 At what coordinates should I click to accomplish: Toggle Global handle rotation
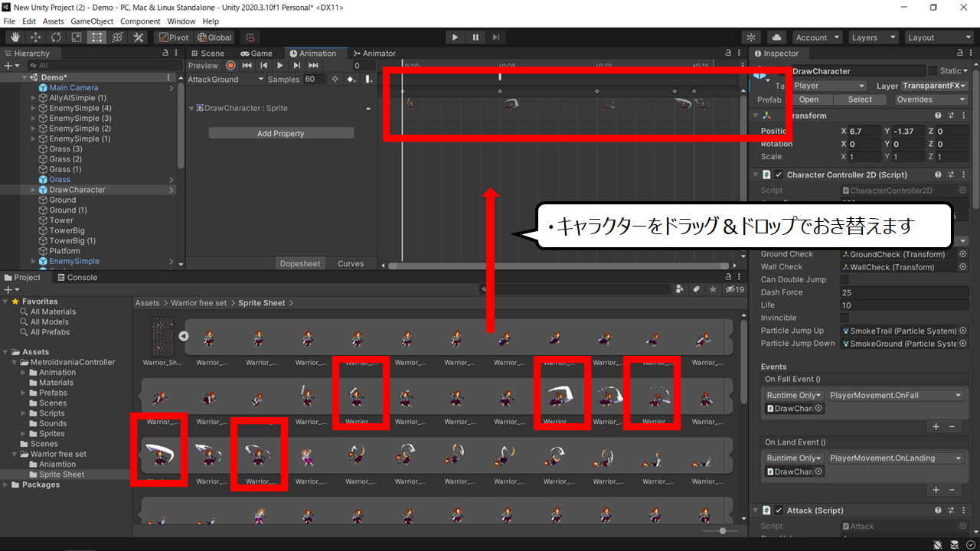point(214,37)
